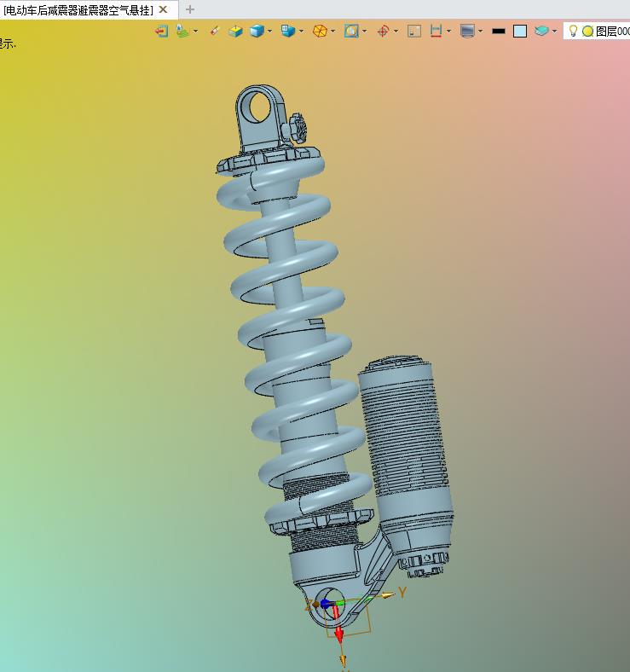The height and width of the screenshot is (672, 630).
Task: Click the black color swatch
Action: point(499,32)
